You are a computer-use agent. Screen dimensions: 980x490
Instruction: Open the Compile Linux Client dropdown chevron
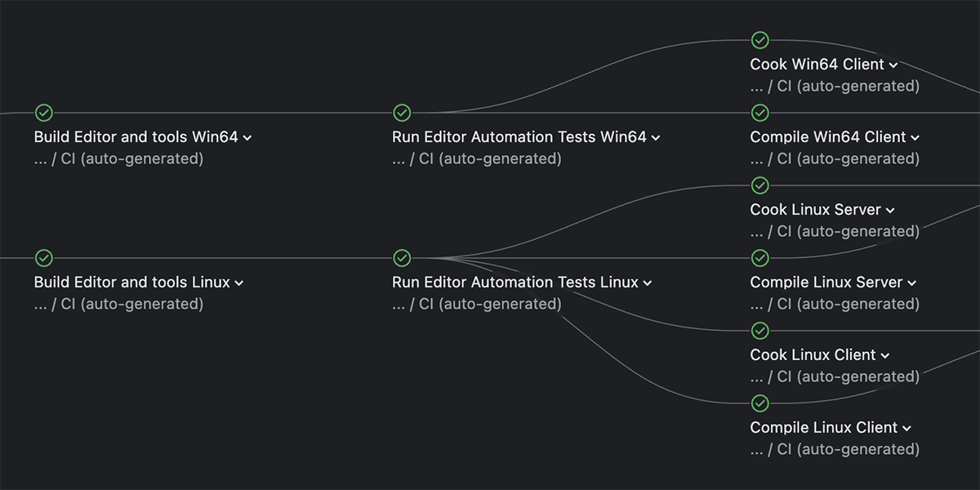(907, 429)
